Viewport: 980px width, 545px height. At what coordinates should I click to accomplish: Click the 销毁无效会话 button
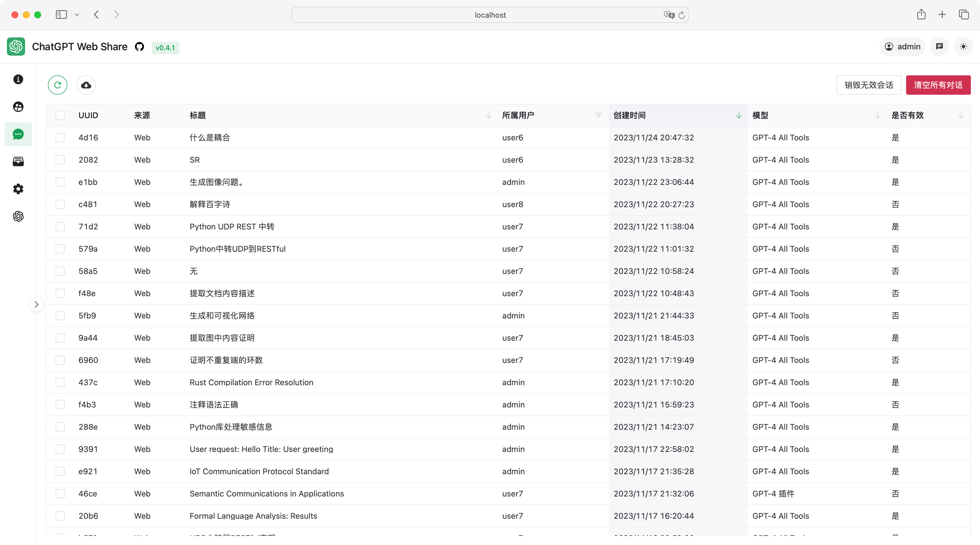(x=868, y=85)
